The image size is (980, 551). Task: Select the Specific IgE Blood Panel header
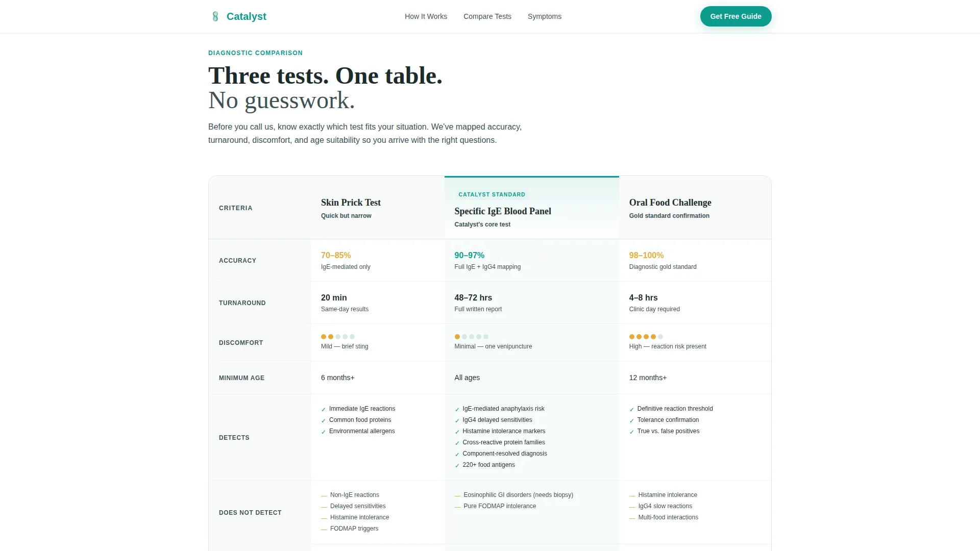tap(503, 211)
